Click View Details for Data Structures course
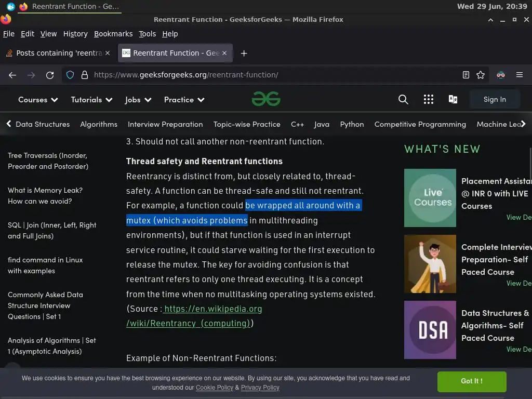The height and width of the screenshot is (399, 532). [519, 350]
